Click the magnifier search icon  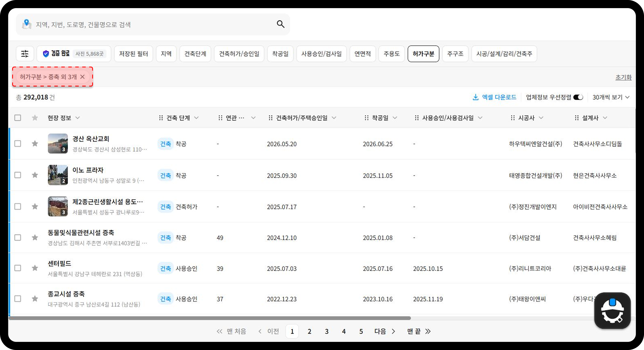click(x=281, y=24)
